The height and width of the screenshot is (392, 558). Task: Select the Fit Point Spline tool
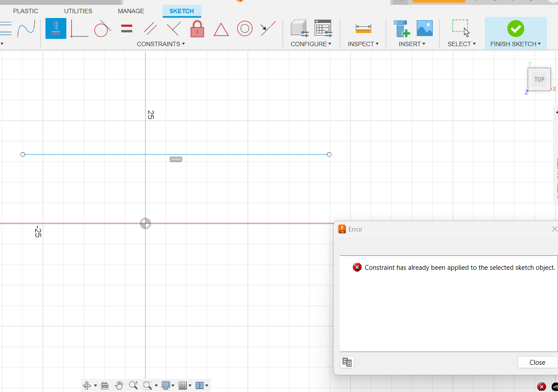coord(26,29)
